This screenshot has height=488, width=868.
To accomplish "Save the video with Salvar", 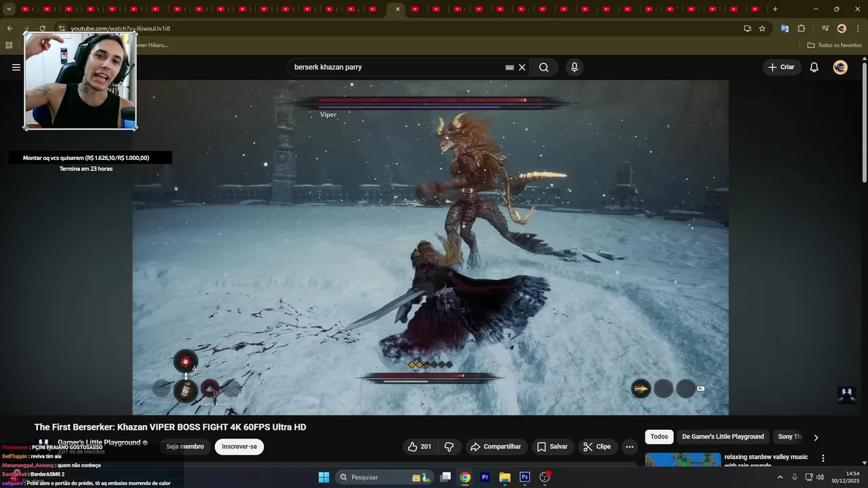I will click(x=552, y=447).
